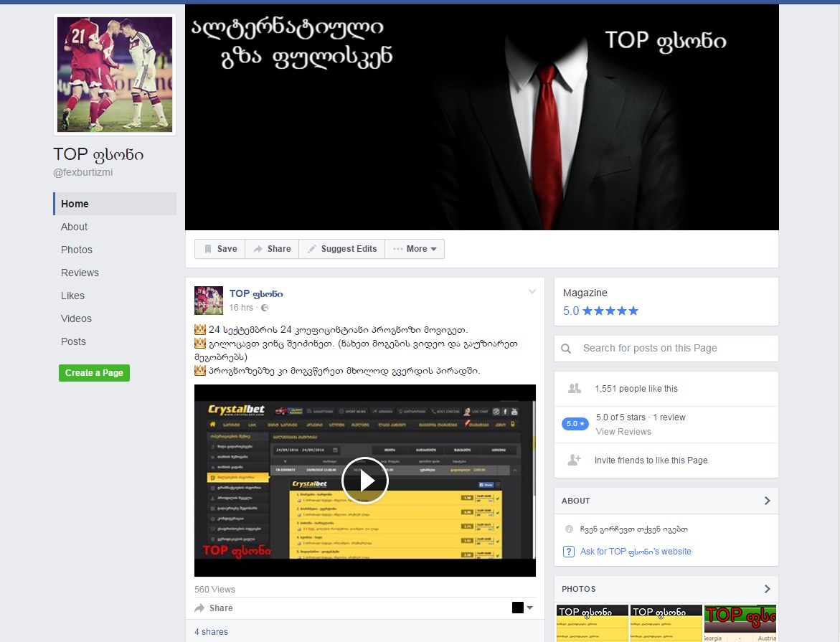Play the Crystalbet video
Viewport: 840px width, 642px height.
pos(365,480)
